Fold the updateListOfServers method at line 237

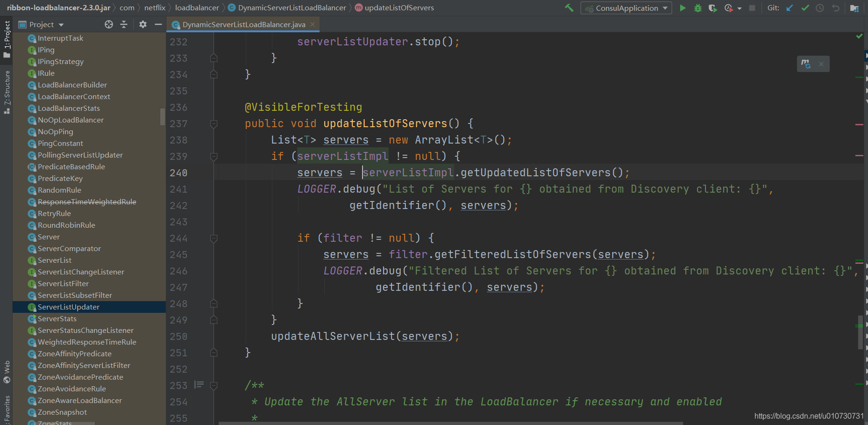[213, 124]
